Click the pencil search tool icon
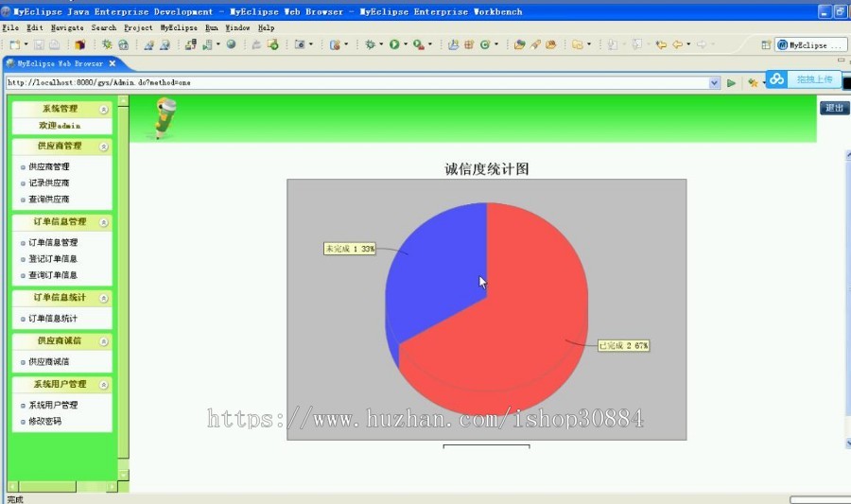The height and width of the screenshot is (504, 851). click(x=536, y=45)
